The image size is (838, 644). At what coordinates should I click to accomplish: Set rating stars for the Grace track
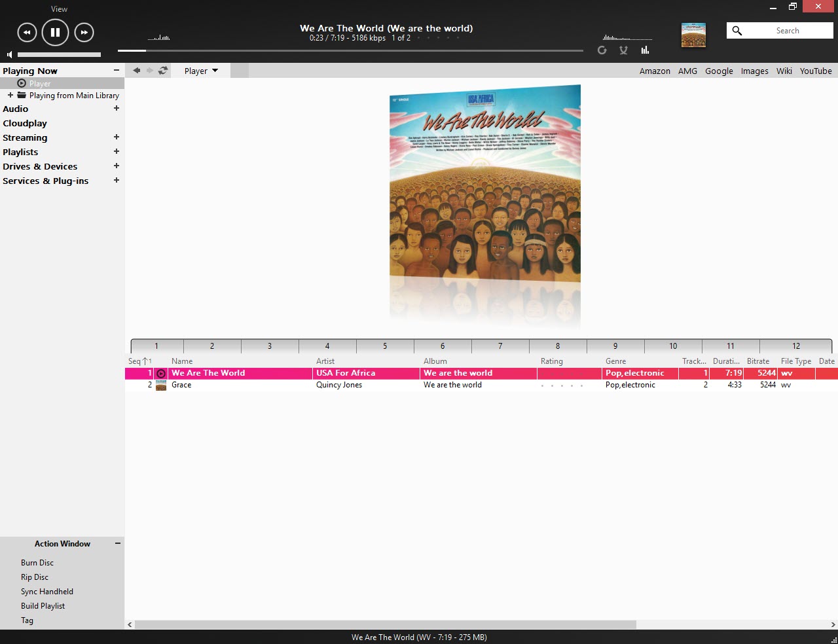point(562,385)
